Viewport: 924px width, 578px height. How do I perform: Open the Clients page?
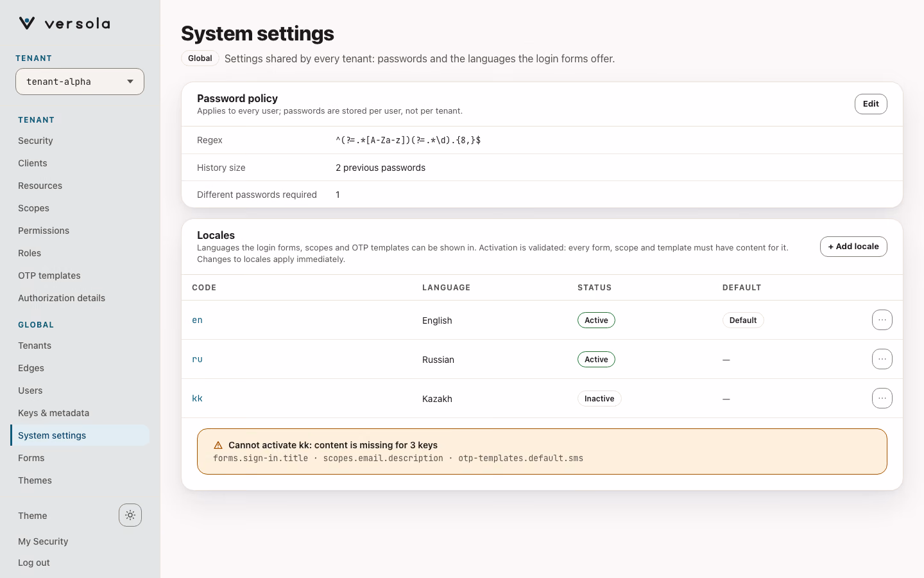(x=33, y=163)
